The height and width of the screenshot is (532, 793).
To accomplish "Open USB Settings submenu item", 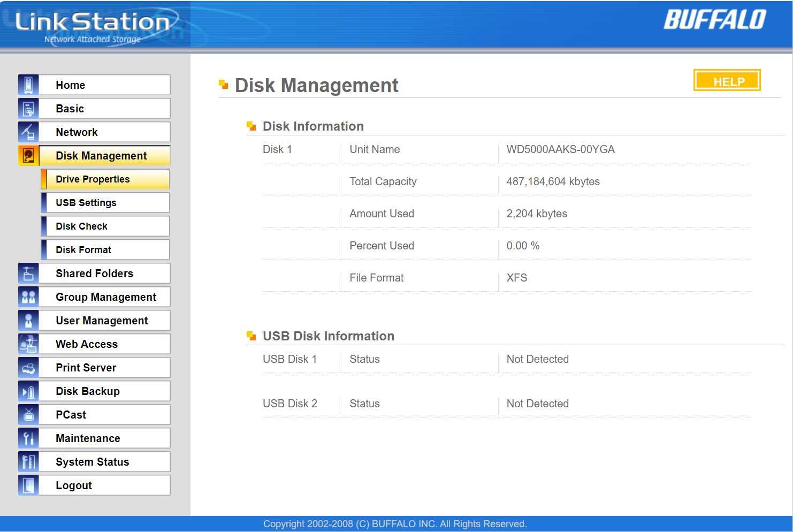I will click(x=105, y=203).
